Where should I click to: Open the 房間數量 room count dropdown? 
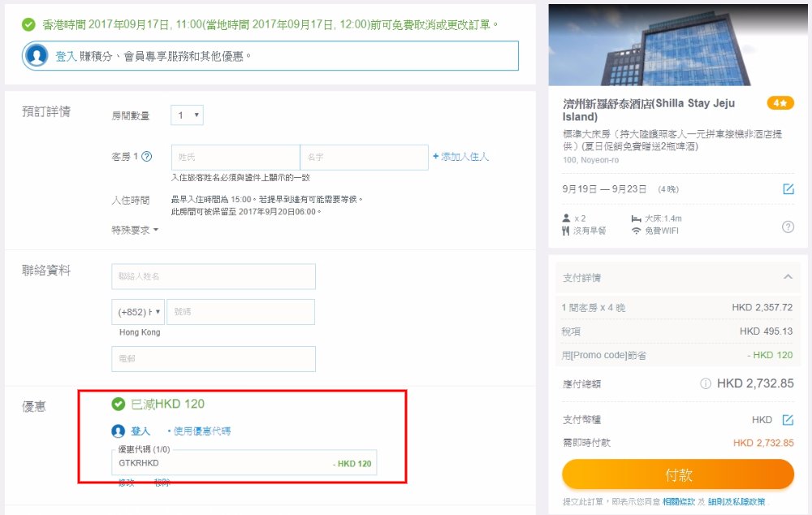pyautogui.click(x=187, y=115)
